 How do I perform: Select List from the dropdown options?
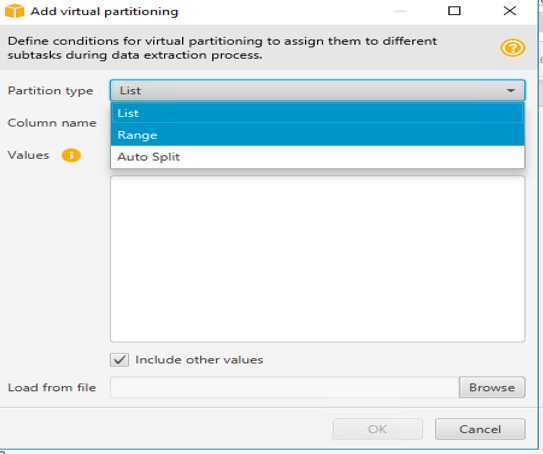[317, 113]
